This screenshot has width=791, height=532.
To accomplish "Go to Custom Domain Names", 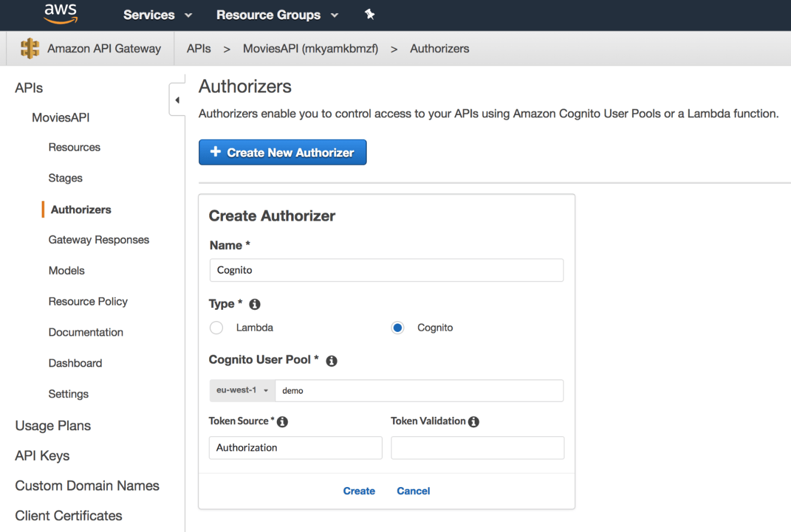I will click(87, 486).
